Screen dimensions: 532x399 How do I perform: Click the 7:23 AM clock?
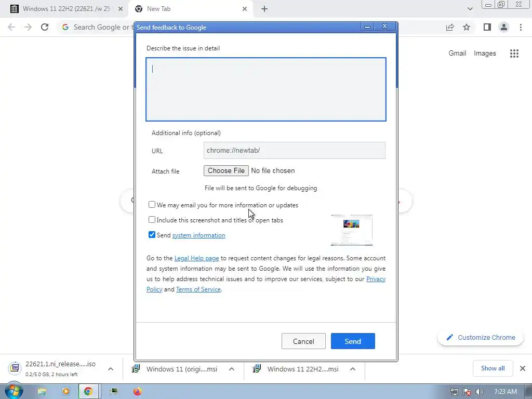point(505,392)
